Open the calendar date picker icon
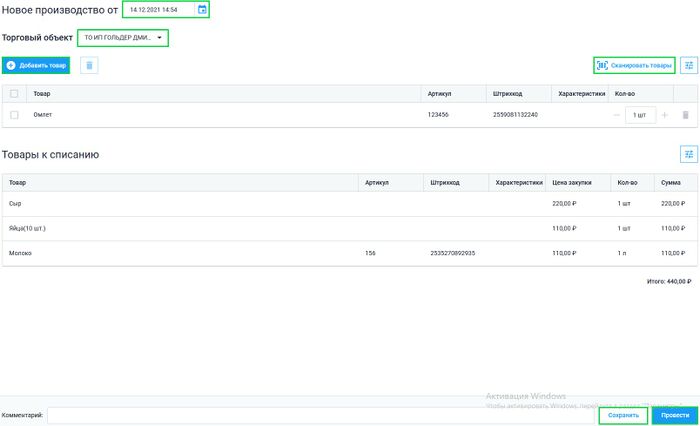 [x=202, y=10]
